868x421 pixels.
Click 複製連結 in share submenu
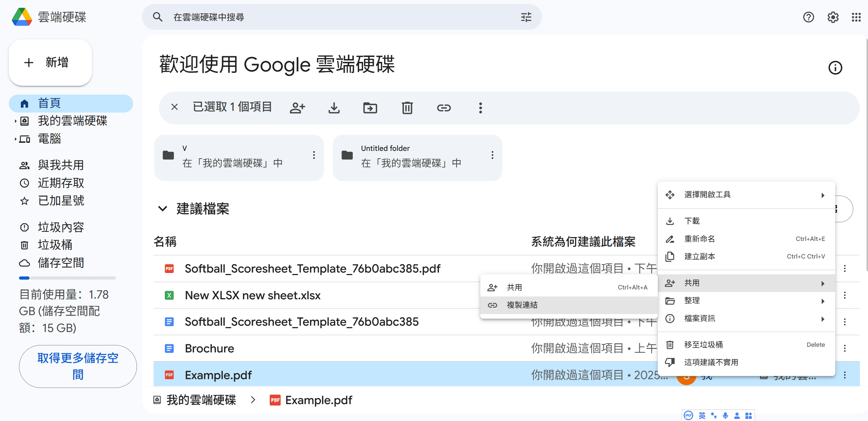click(569, 305)
